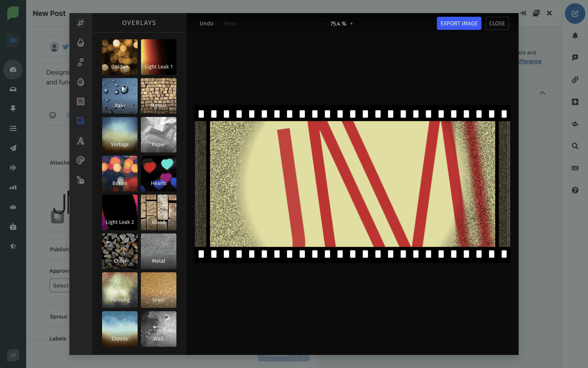Viewport: 588px width, 368px height.
Task: Select the Brush tool
Action: coord(81,180)
